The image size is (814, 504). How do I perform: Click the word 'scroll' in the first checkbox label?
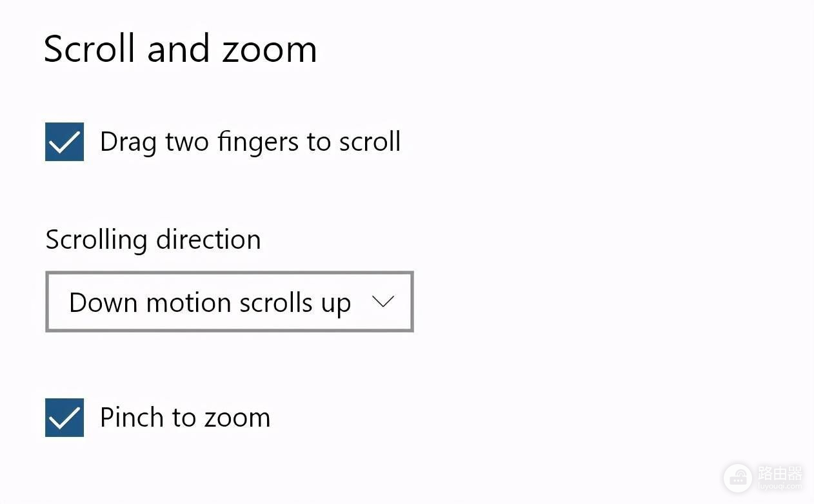(x=370, y=142)
